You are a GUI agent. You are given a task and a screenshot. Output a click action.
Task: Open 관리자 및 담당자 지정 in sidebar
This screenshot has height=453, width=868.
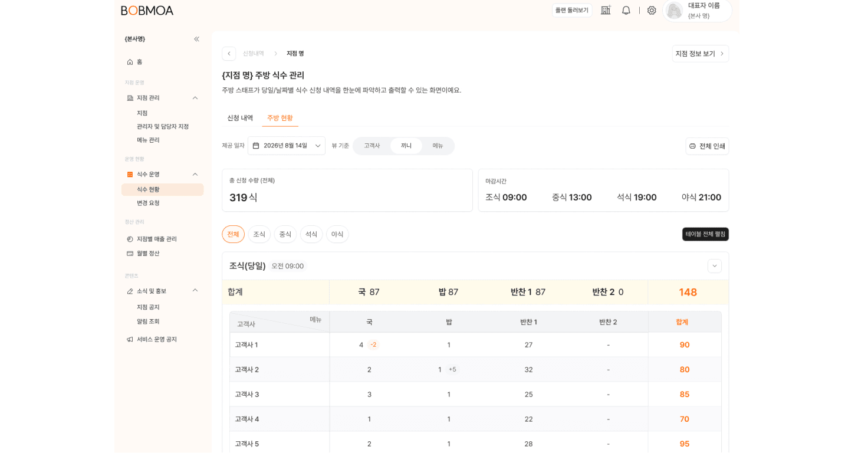[162, 126]
